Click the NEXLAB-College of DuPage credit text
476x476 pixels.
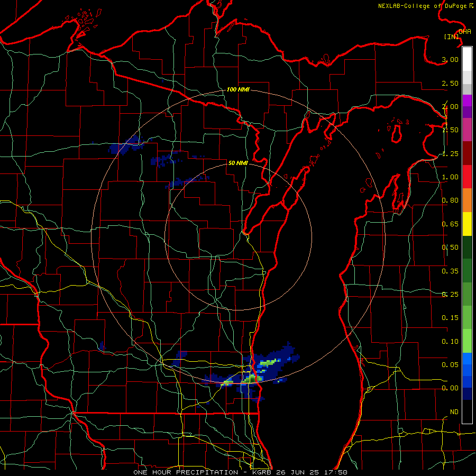click(426, 6)
